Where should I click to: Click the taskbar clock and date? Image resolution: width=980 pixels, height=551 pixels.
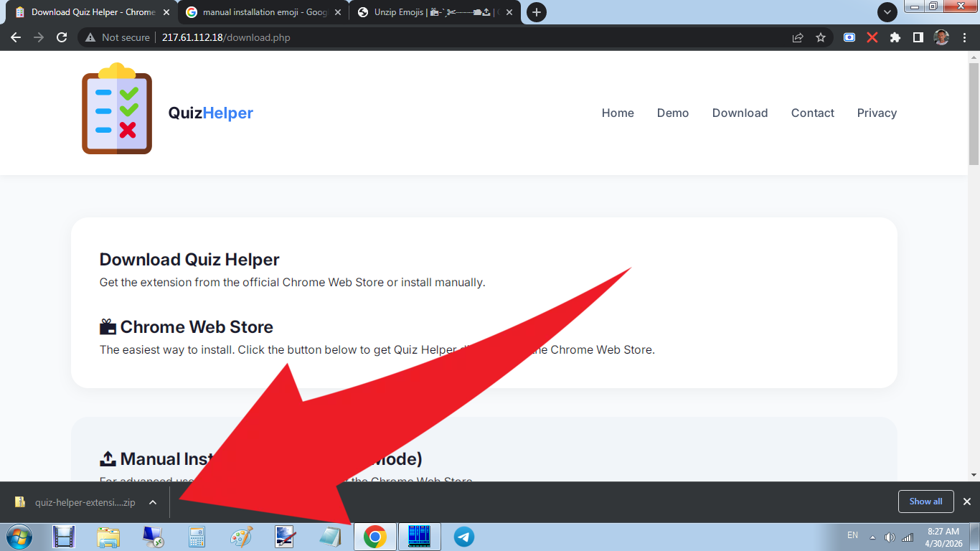(x=943, y=537)
